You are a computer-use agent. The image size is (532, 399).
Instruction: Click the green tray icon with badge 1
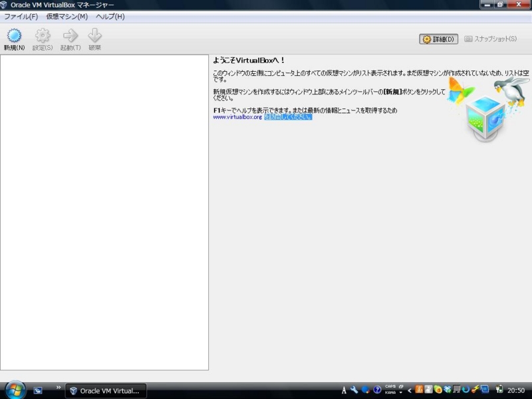pyautogui.click(x=438, y=390)
